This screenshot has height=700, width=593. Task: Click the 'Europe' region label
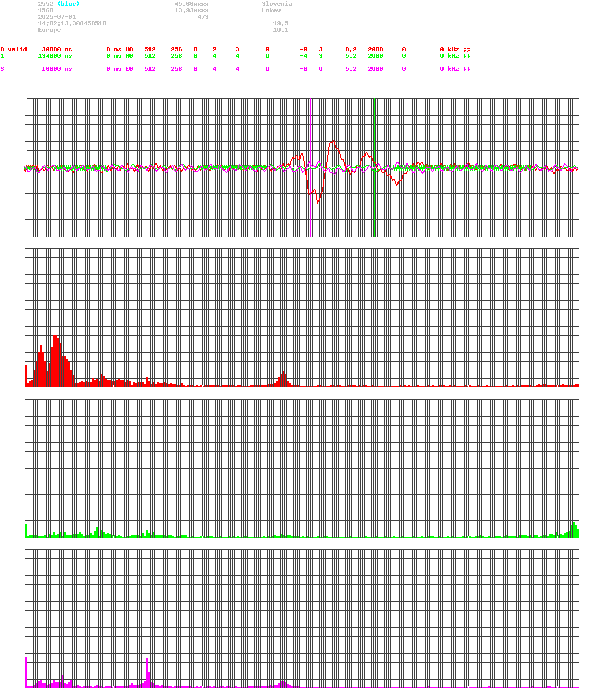[x=49, y=30]
